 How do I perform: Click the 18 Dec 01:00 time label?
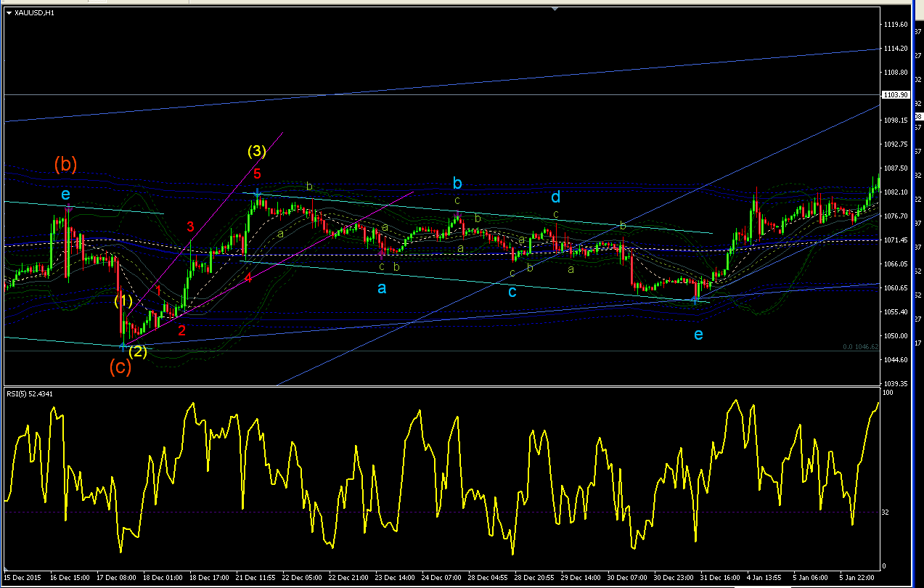[x=163, y=578]
